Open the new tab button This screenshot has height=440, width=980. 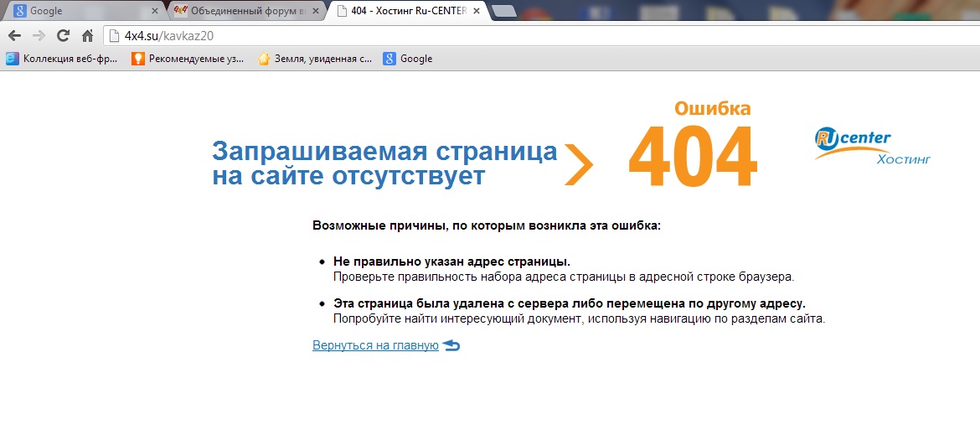[503, 11]
